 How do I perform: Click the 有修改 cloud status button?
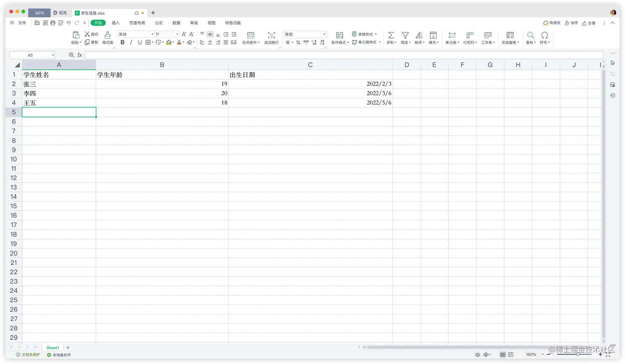[552, 23]
